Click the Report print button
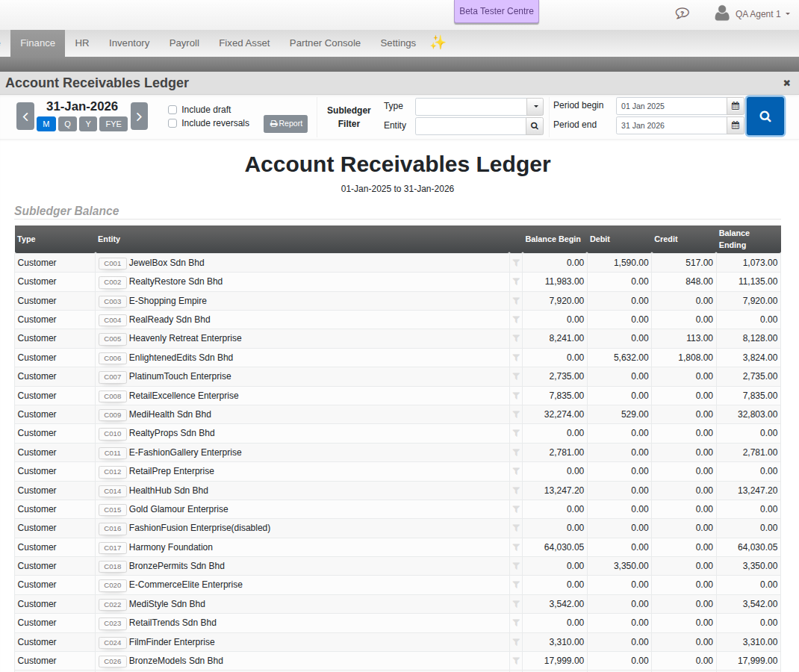This screenshot has height=672, width=799. 285,124
